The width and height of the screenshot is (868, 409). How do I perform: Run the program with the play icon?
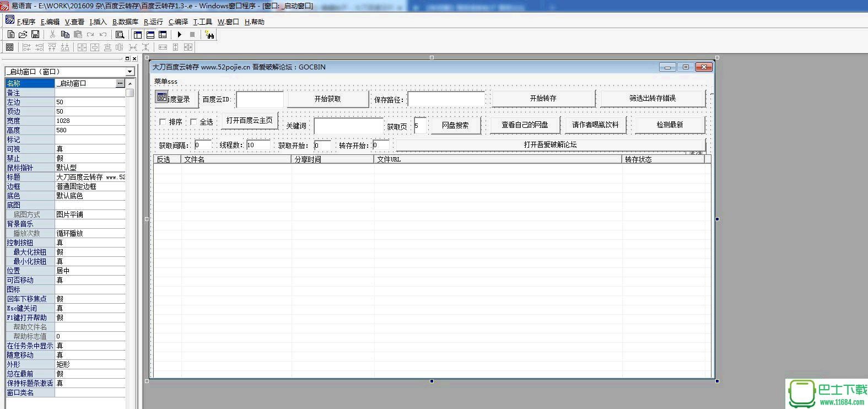(180, 34)
